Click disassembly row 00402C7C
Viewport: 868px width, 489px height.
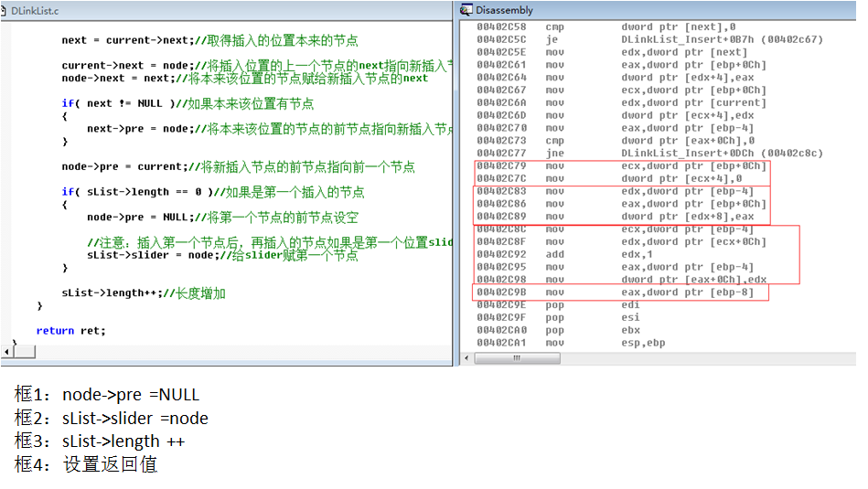[609, 178]
